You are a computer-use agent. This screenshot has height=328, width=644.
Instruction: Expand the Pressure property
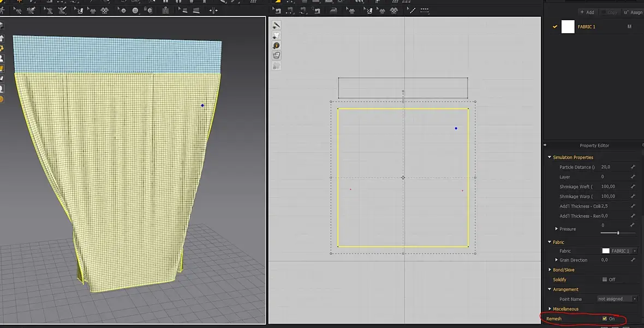click(x=556, y=229)
